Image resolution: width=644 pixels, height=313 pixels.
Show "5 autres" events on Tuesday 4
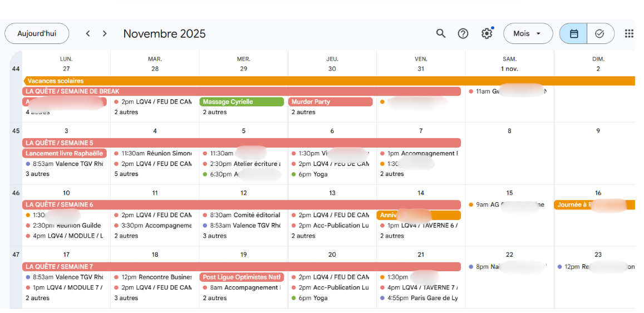click(126, 174)
